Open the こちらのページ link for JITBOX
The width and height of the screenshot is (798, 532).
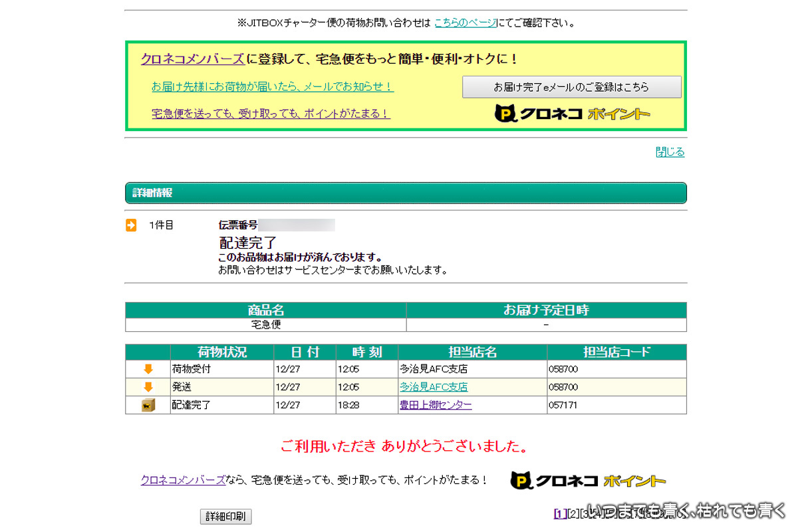tap(465, 23)
